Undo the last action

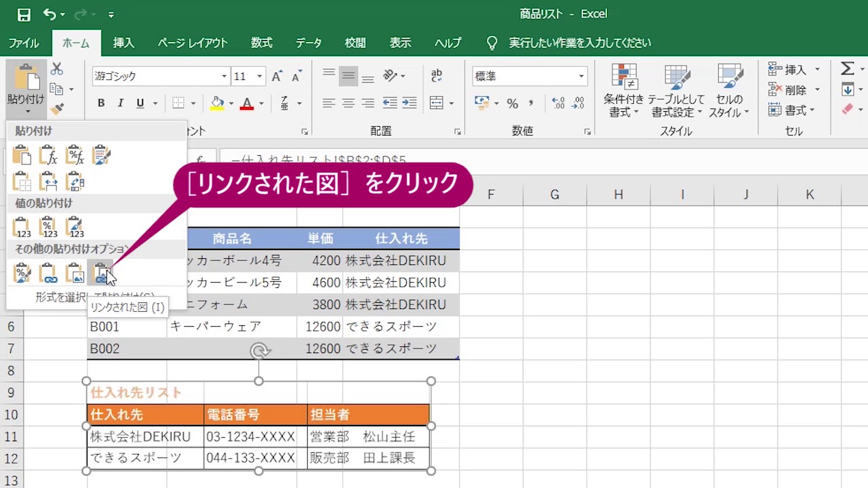(x=50, y=14)
